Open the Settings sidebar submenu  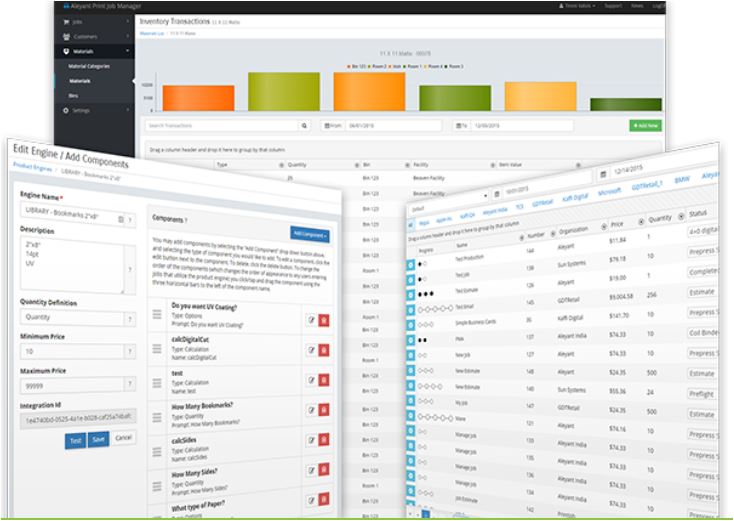tap(94, 110)
